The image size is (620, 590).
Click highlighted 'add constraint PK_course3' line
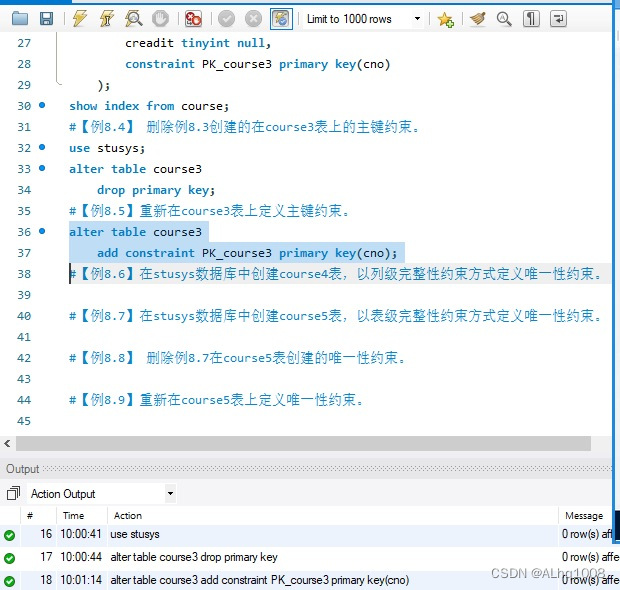[247, 253]
